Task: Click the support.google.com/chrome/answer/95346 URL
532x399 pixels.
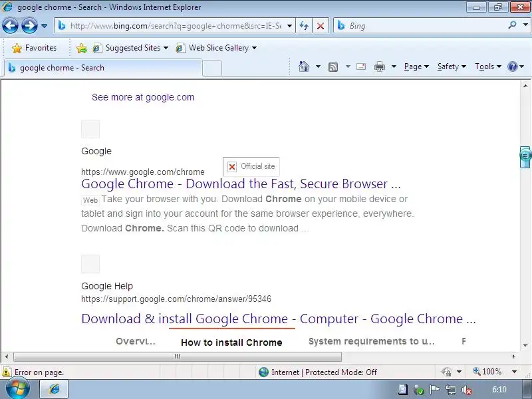Action: coord(176,299)
